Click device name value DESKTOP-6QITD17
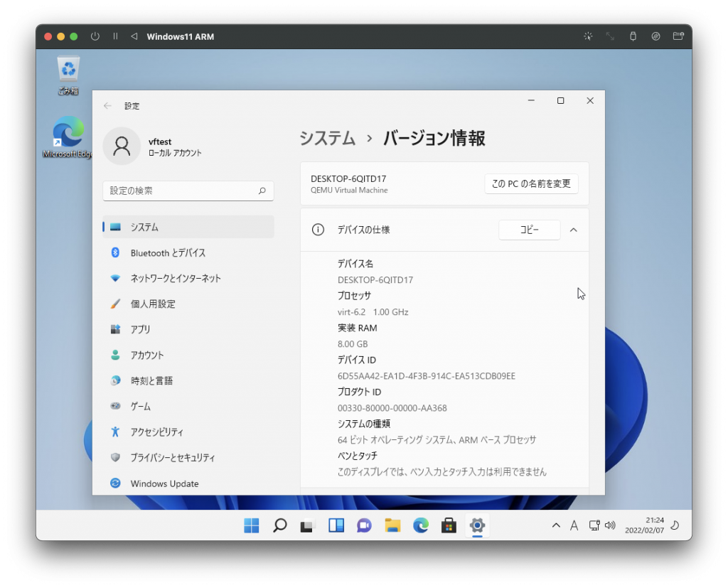This screenshot has height=588, width=728. 375,280
